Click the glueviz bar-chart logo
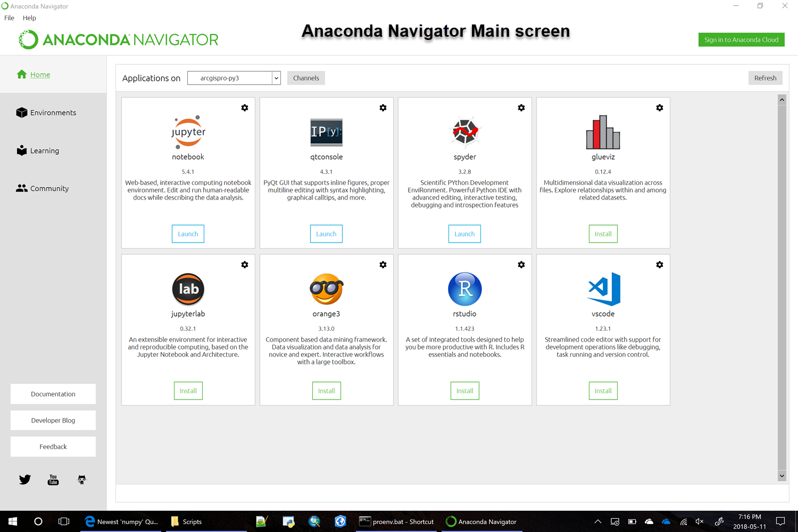 603,132
